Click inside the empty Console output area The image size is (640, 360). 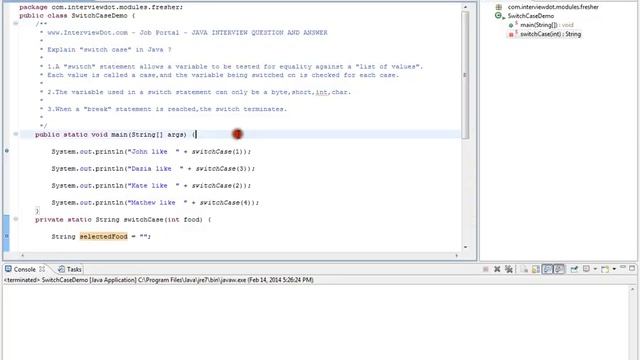tap(316, 322)
